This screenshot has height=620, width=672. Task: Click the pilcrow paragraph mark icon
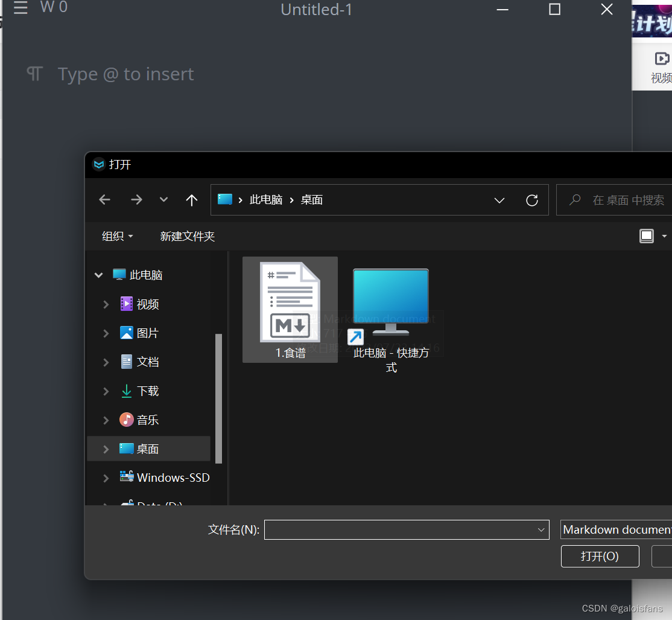click(34, 74)
